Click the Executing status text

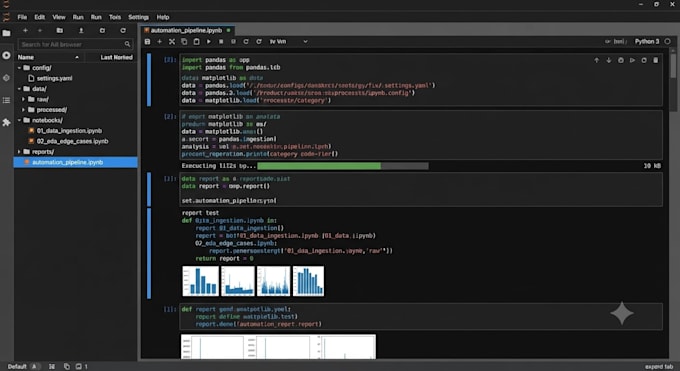[219, 166]
